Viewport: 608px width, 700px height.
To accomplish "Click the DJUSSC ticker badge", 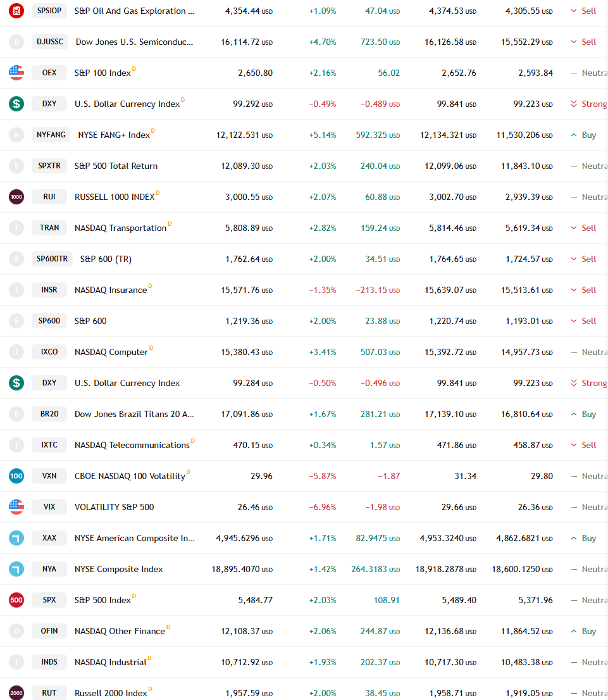I will point(50,42).
